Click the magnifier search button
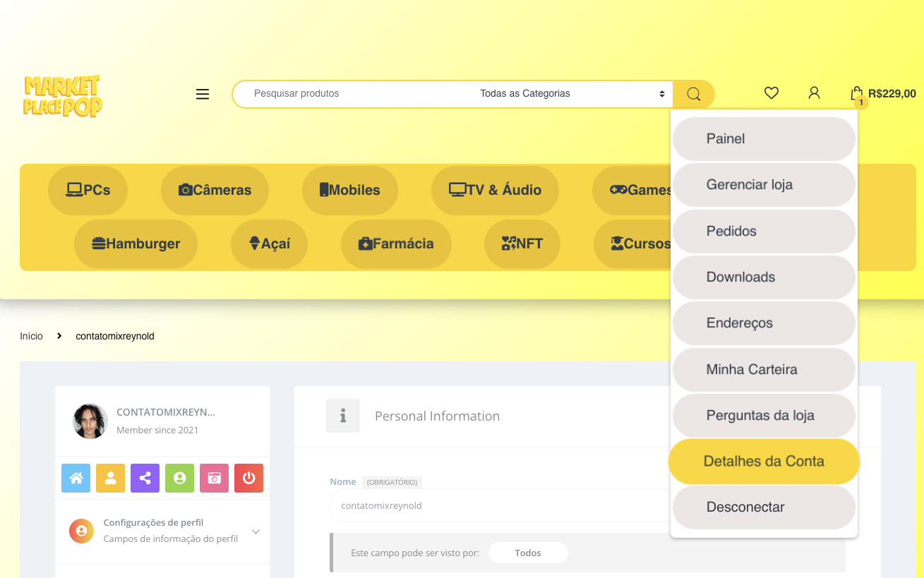924x578 pixels. click(x=693, y=94)
